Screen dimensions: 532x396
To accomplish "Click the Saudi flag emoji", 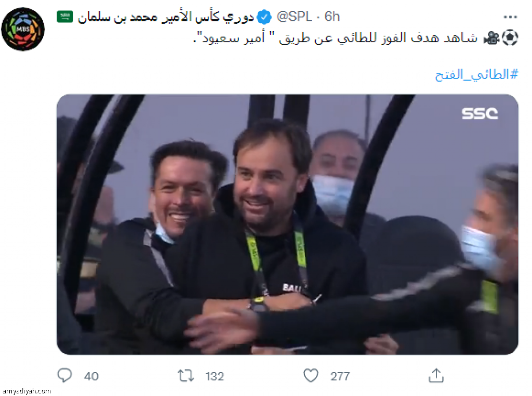I will pos(65,17).
